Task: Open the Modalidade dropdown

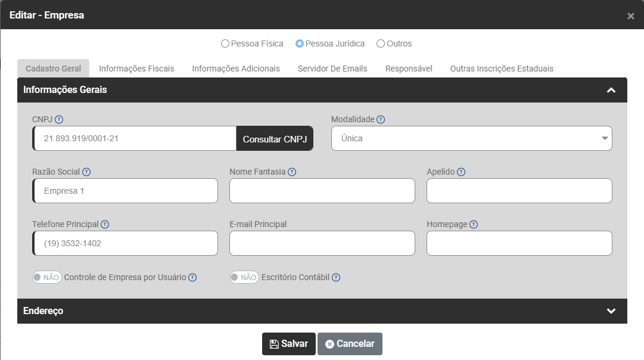Action: coord(471,138)
